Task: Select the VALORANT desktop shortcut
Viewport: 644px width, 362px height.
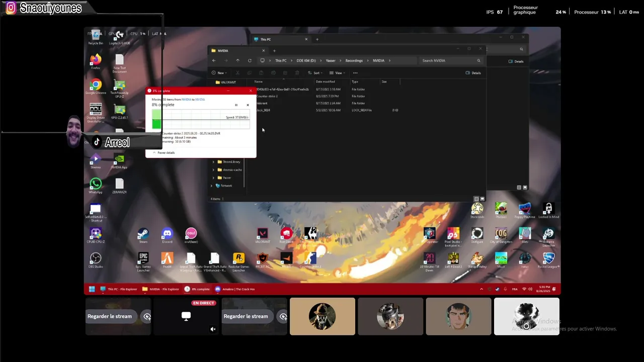Action: pyautogui.click(x=262, y=235)
